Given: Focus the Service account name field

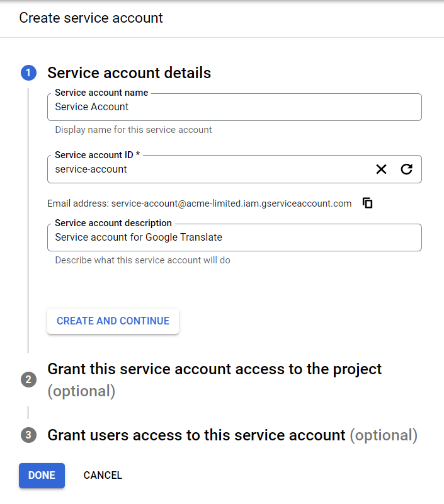Looking at the screenshot, I should tap(234, 107).
